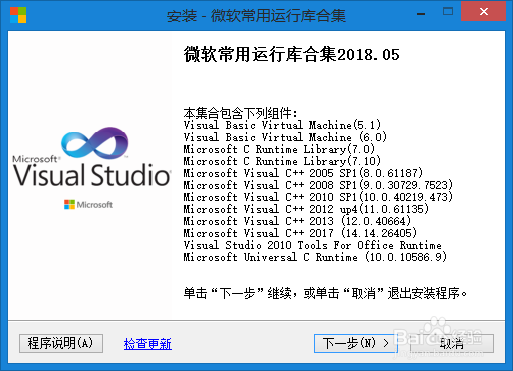Open 程序说明(A) program description
Screen dimensions: 513x371
pos(61,343)
